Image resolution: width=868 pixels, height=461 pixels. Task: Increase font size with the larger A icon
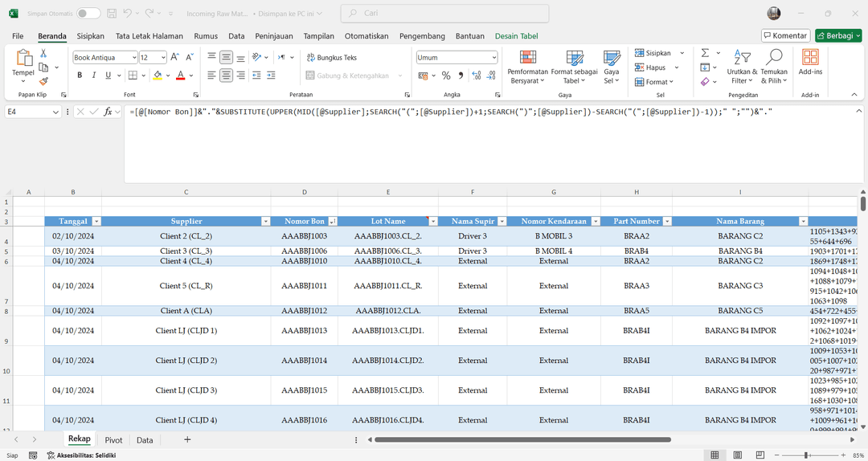click(x=174, y=57)
